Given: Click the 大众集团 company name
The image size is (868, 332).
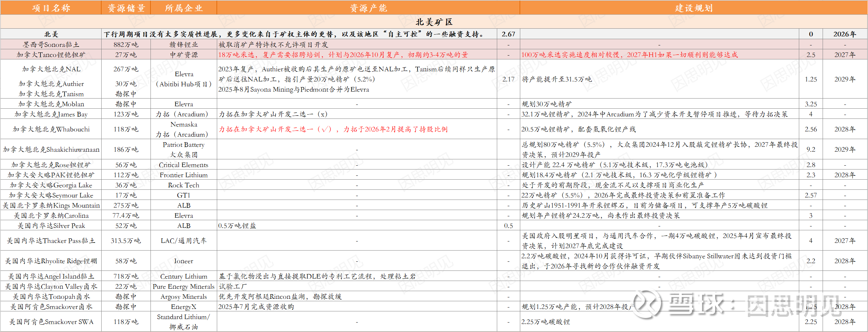Looking at the screenshot, I should (x=184, y=154).
